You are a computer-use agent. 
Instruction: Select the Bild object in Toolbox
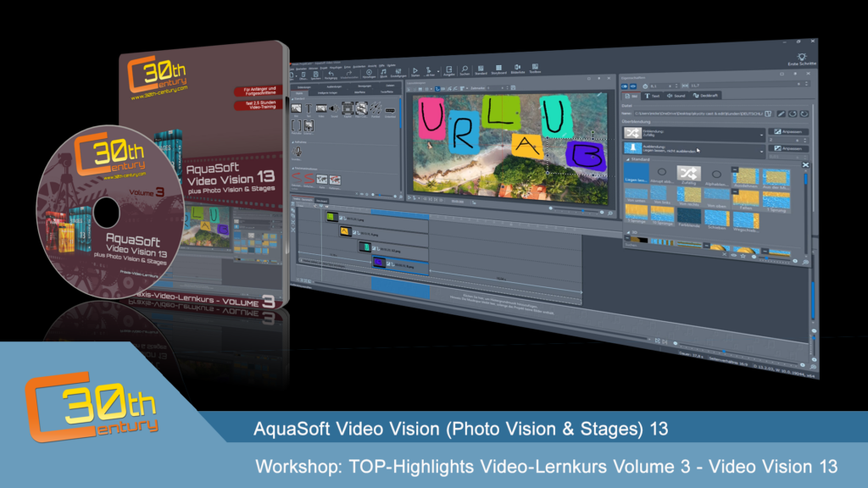[296, 108]
